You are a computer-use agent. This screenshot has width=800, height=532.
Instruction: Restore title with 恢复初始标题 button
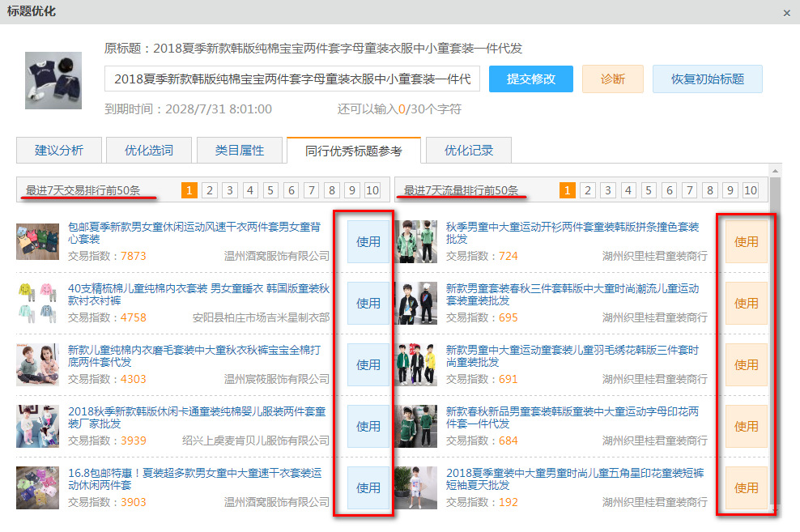(x=707, y=79)
